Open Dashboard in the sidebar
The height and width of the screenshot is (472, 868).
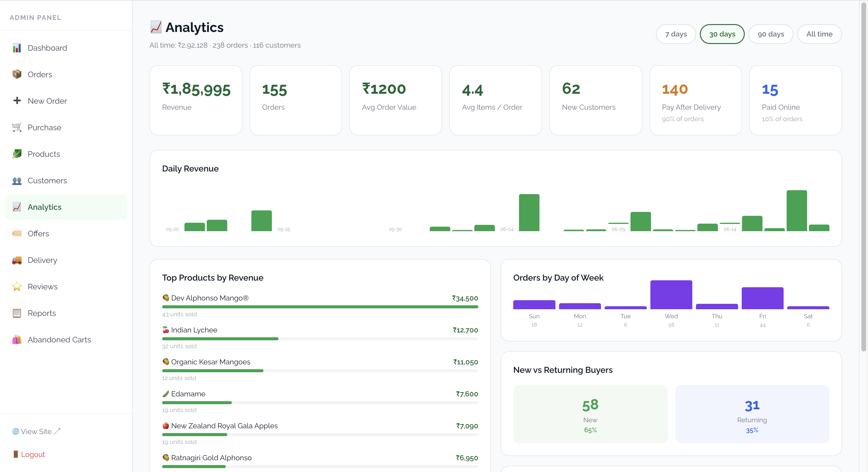(x=66, y=48)
